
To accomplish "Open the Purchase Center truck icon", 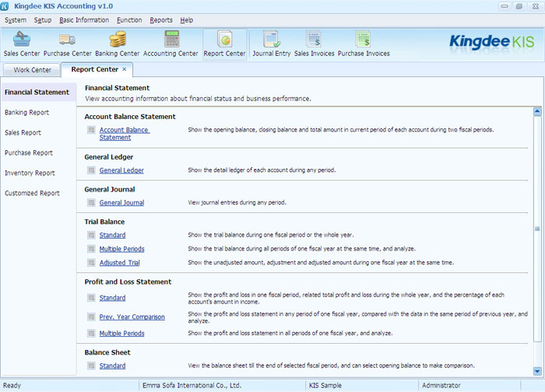I will [x=67, y=39].
